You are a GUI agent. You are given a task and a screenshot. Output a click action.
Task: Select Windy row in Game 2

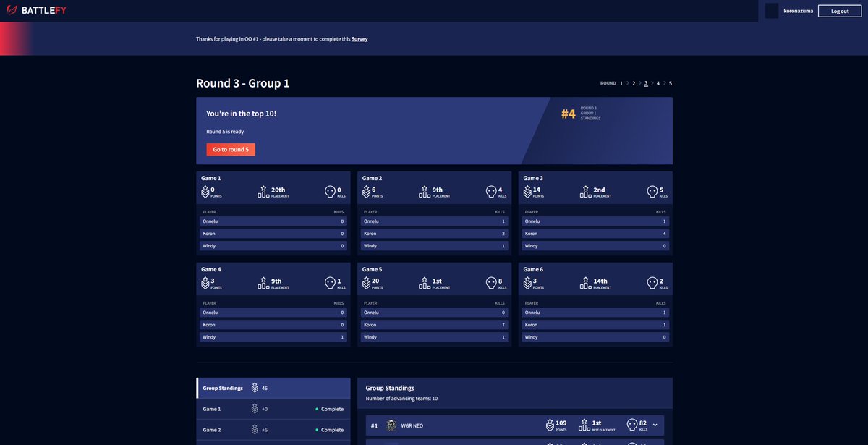435,246
